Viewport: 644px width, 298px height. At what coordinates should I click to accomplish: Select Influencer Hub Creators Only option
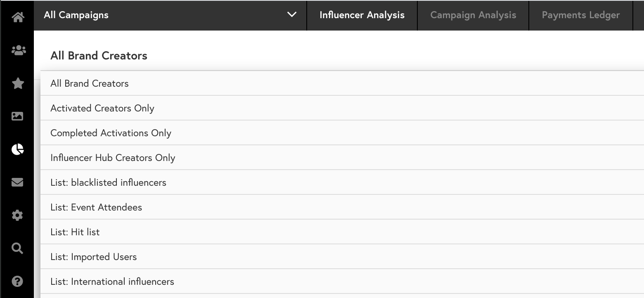click(342, 158)
